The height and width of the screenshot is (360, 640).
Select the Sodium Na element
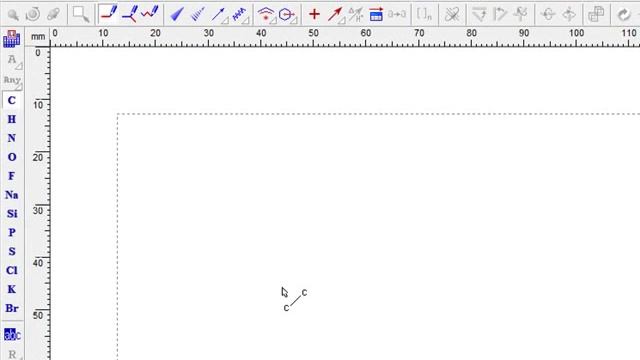click(x=12, y=195)
